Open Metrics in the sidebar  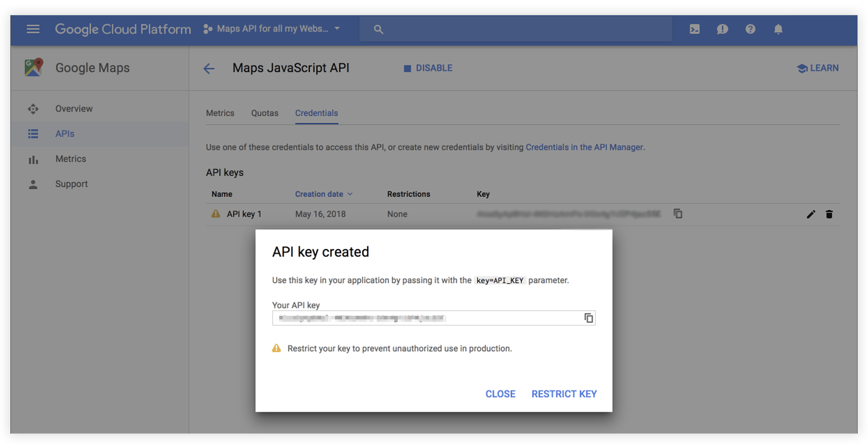coord(71,159)
